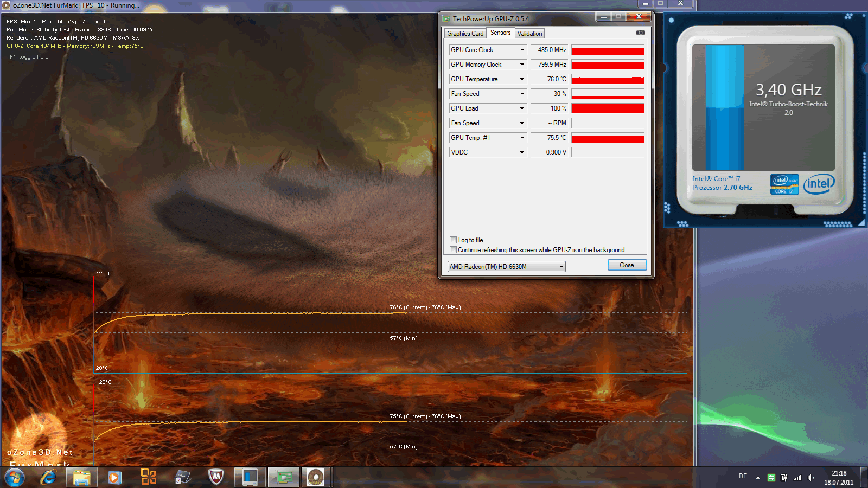Open the network signal bars tray icon
This screenshot has height=488, width=868.
[797, 478]
